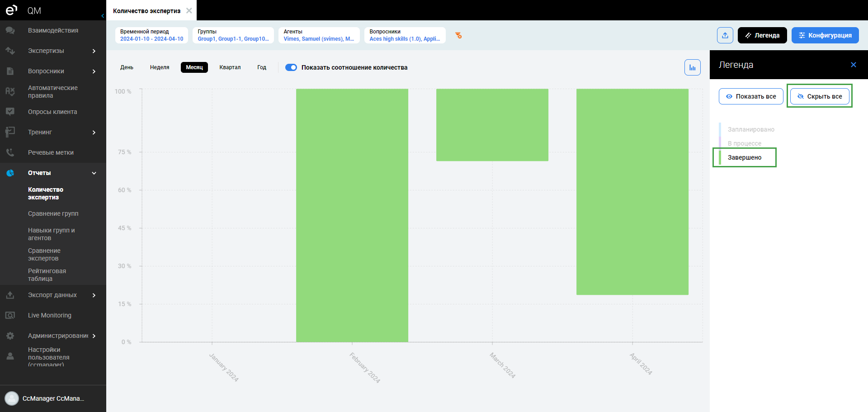Select the День grouping

pos(127,67)
